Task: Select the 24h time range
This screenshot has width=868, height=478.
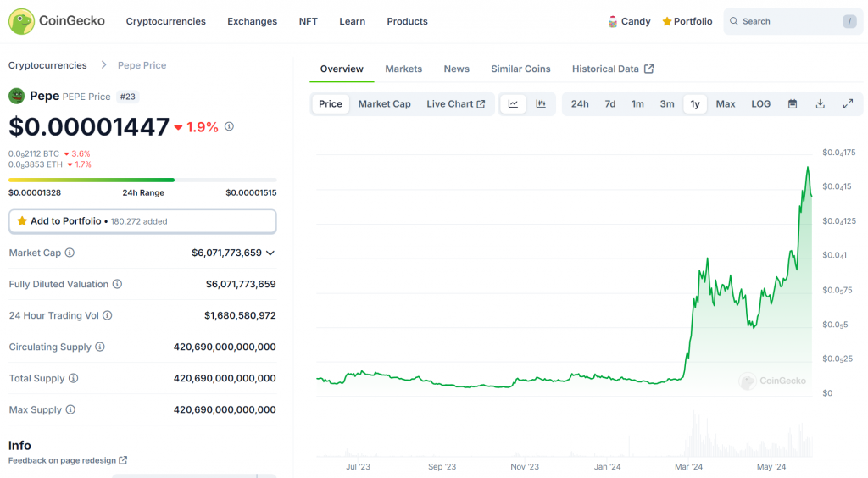Action: [580, 104]
